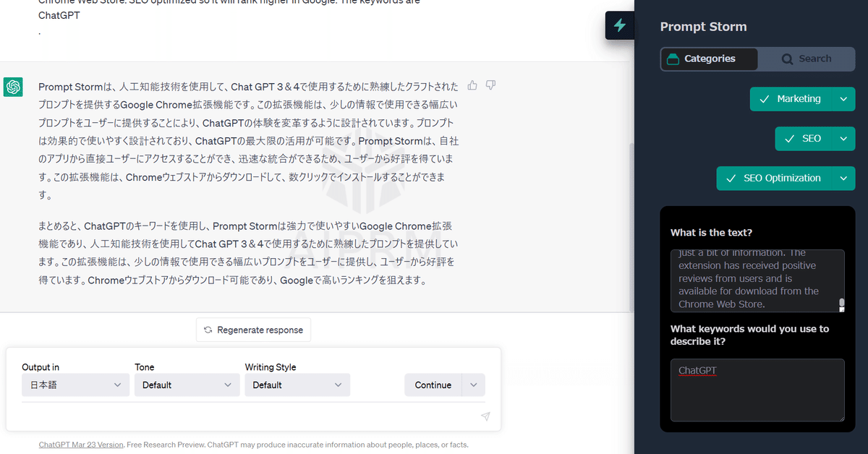Switch to the Search tab
Viewport: 868px width, 454px height.
tap(806, 59)
